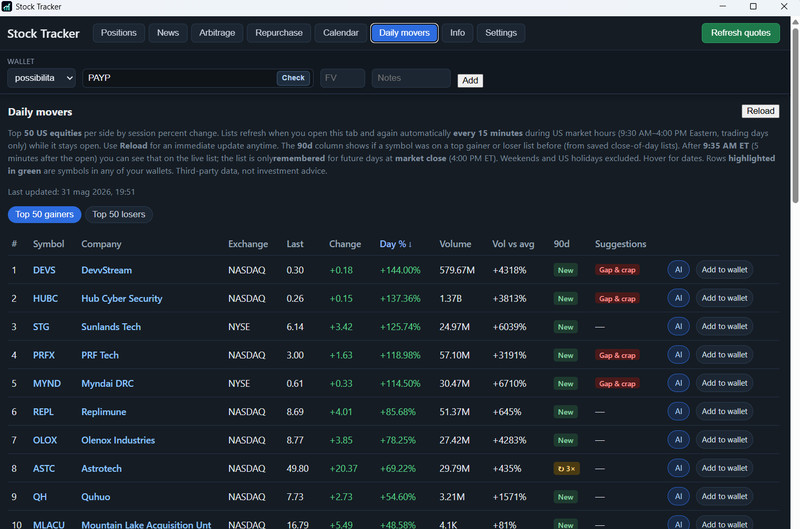The height and width of the screenshot is (529, 800).
Task: Select the Daily movers tab
Action: click(x=404, y=33)
